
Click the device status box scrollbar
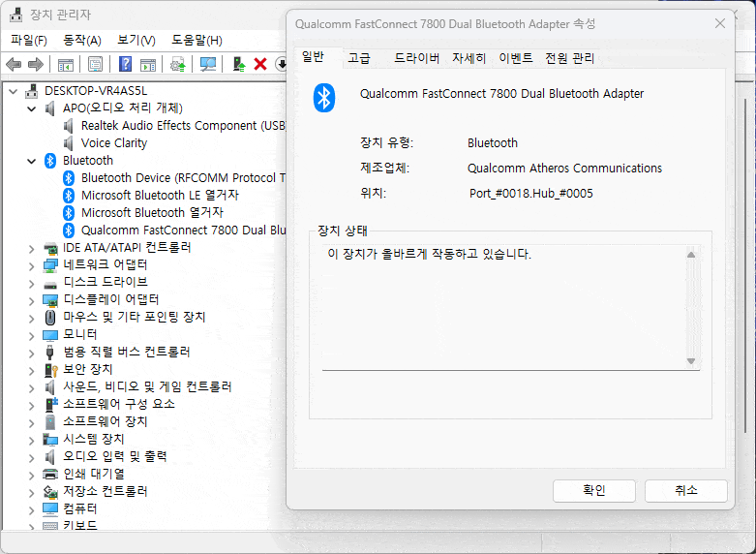pyautogui.click(x=691, y=307)
